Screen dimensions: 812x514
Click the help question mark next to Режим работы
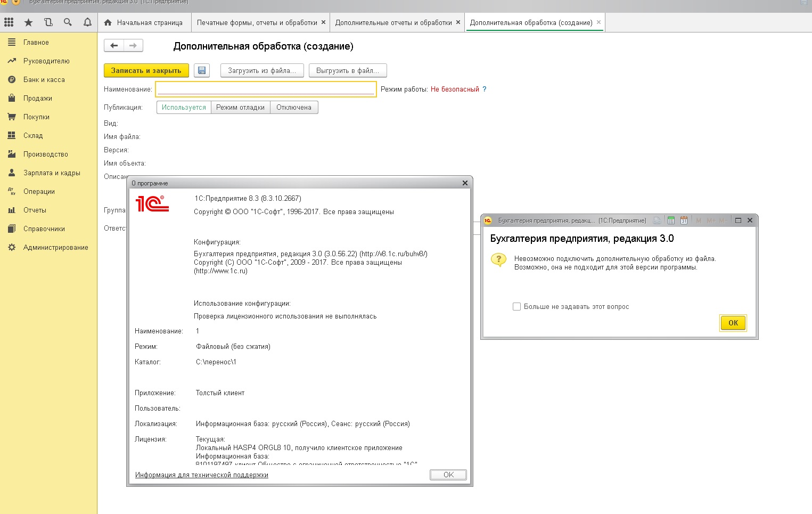coord(485,89)
